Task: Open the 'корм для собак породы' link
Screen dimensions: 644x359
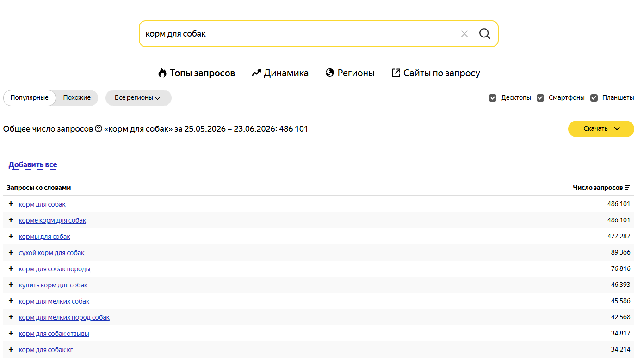Action: pyautogui.click(x=55, y=269)
